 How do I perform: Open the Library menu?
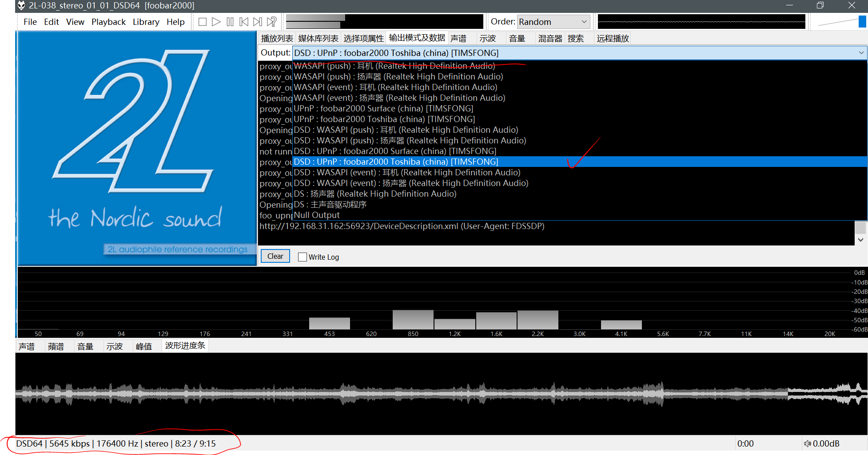pyautogui.click(x=146, y=22)
